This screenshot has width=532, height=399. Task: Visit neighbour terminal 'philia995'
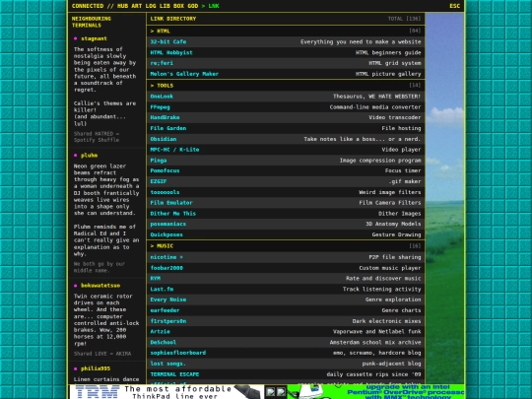coord(96,368)
